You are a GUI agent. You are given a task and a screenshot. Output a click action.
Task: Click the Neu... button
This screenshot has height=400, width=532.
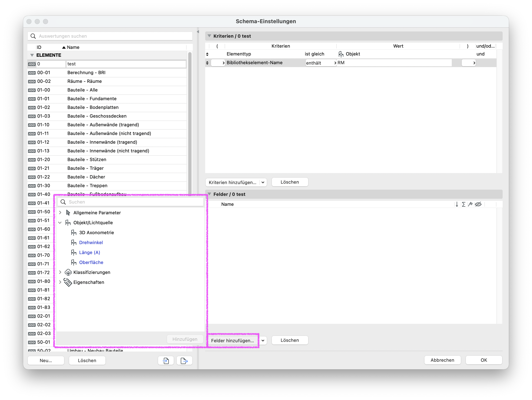click(46, 360)
